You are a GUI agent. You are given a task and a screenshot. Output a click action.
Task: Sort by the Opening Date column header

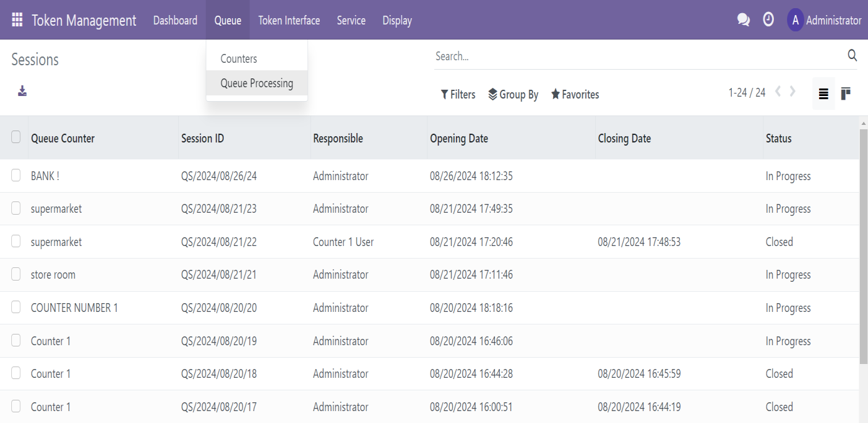pos(458,139)
